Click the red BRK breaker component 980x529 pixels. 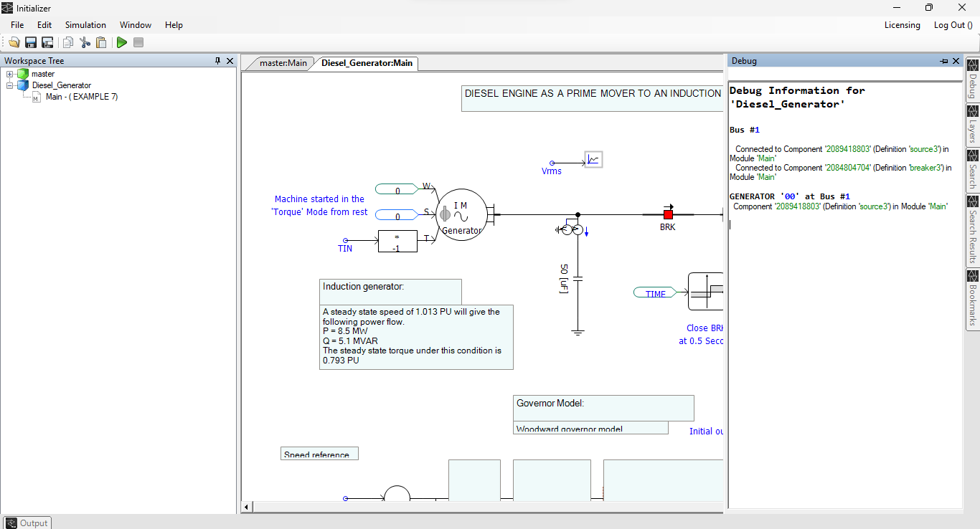pos(668,214)
